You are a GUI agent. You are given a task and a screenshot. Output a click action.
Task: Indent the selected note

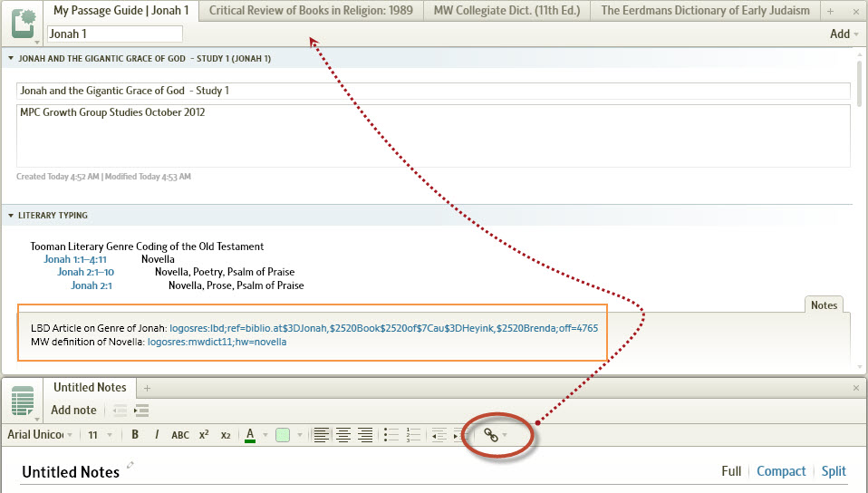(141, 411)
